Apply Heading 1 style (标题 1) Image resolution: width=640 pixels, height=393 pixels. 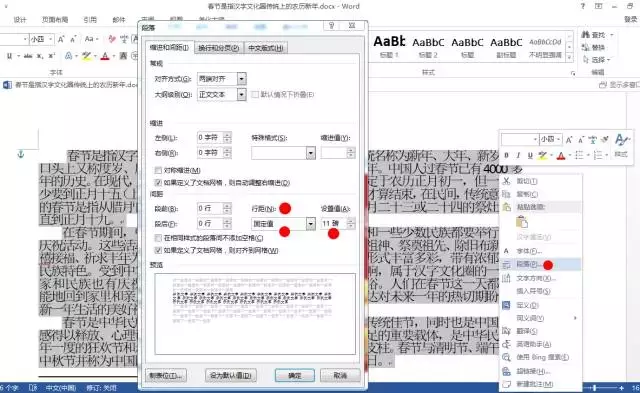(x=389, y=47)
